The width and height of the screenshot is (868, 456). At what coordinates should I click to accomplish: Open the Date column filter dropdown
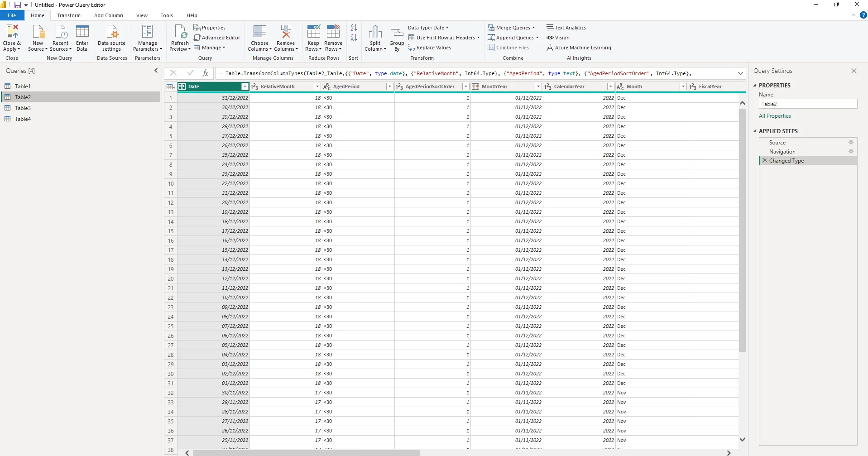pos(245,86)
